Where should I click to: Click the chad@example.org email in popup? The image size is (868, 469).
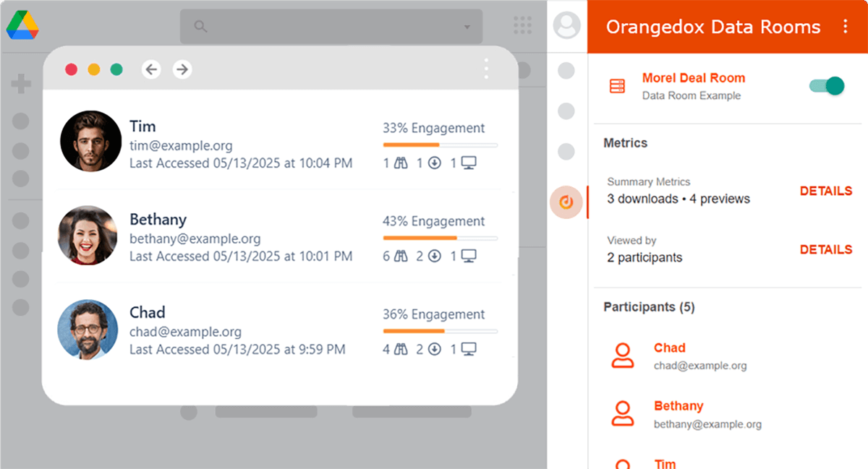pos(186,332)
